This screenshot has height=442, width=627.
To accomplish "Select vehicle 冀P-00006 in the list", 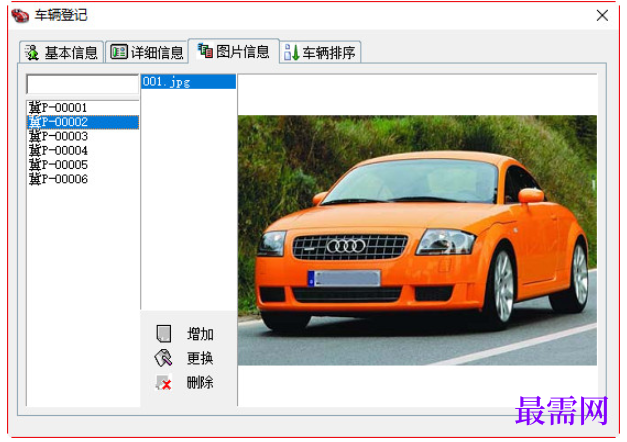I will [x=83, y=179].
